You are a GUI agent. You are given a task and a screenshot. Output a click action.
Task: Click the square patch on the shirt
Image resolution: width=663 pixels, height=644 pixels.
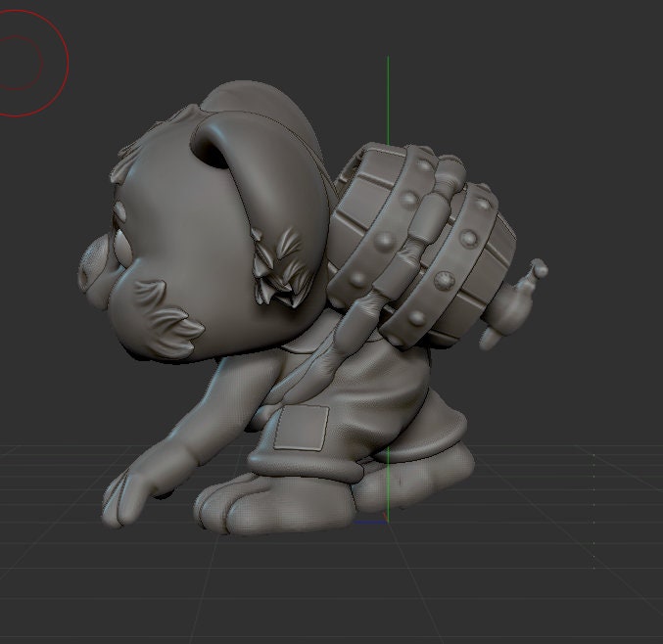coord(301,428)
